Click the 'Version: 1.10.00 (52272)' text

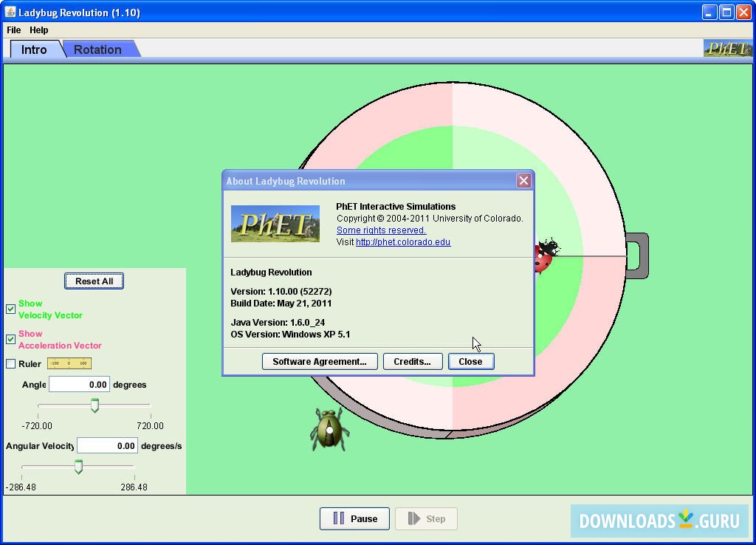point(281,291)
